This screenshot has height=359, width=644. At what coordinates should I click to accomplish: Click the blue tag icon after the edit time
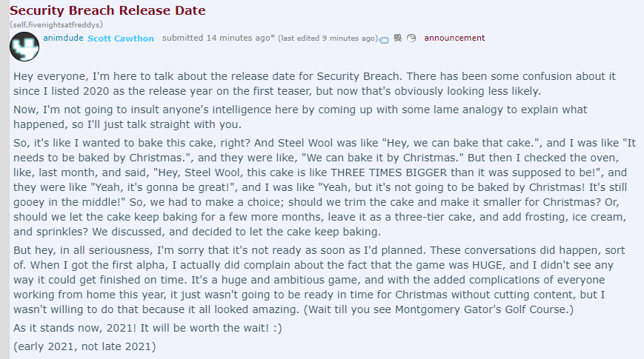(x=384, y=39)
